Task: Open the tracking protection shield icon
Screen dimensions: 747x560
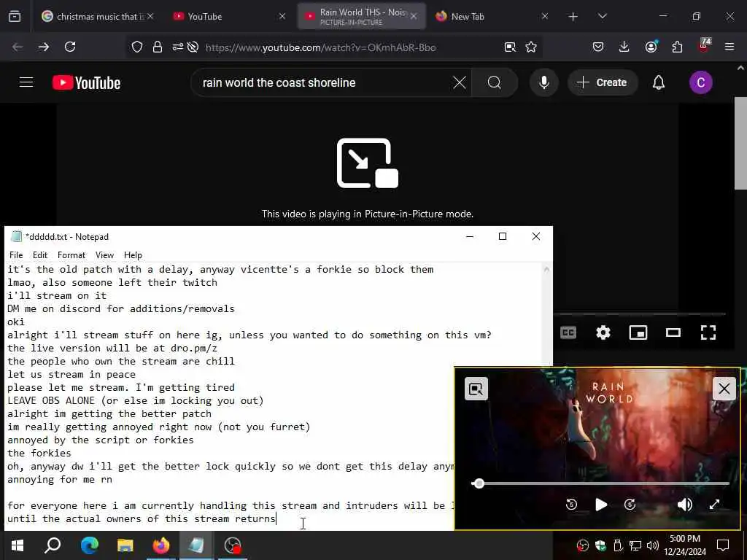Action: point(137,47)
